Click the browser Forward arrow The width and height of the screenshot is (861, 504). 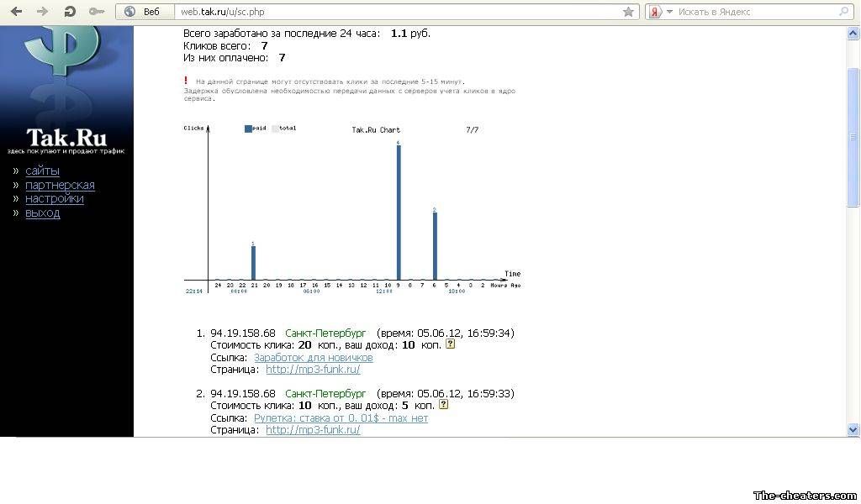(43, 12)
